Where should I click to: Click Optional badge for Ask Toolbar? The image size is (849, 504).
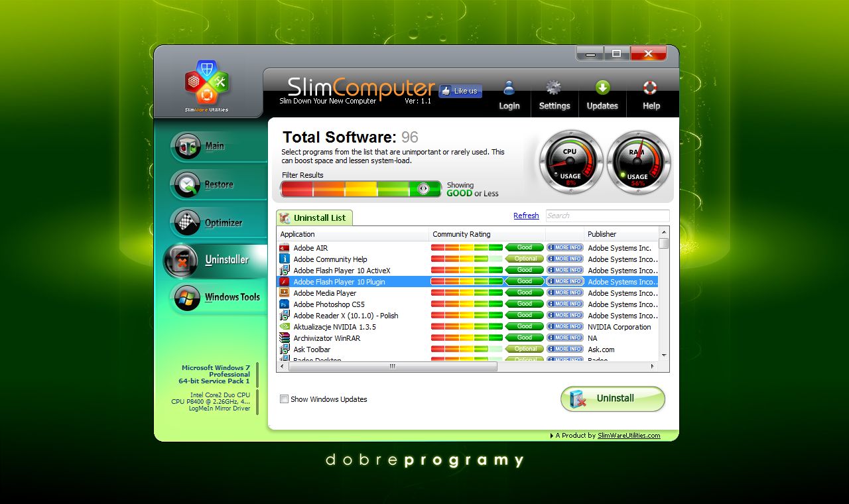point(525,349)
